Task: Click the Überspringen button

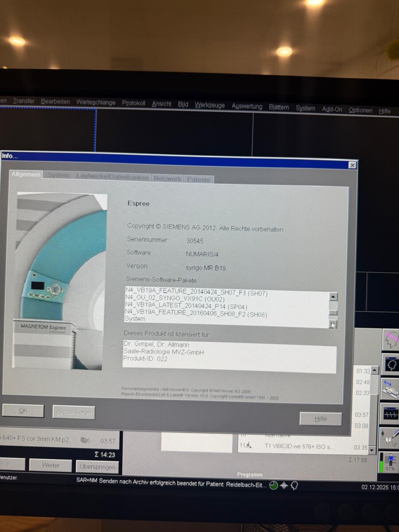Action: click(98, 467)
